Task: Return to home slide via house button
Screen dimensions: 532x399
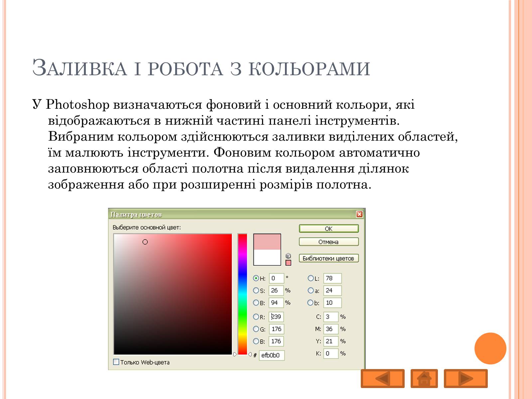Action: (424, 378)
